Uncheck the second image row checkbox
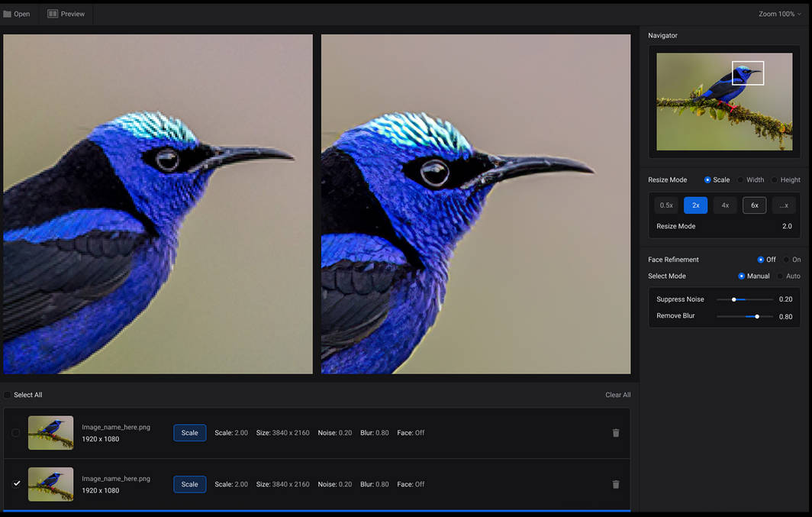This screenshot has height=517, width=812. coord(16,483)
